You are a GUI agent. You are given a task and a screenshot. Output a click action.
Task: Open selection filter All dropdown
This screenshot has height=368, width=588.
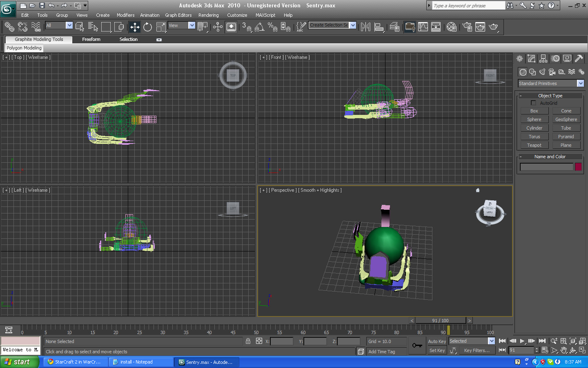[x=69, y=25]
